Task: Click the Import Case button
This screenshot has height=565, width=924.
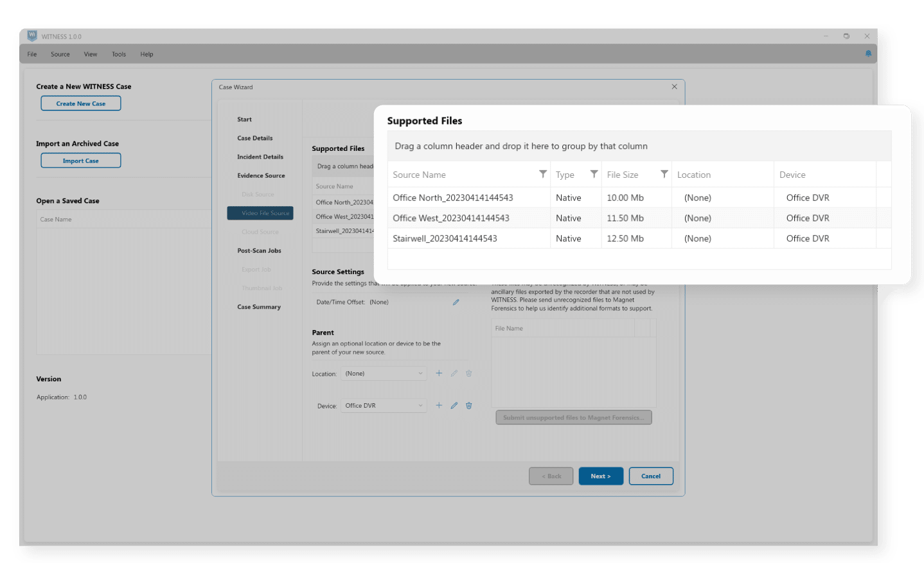Action: tap(81, 161)
